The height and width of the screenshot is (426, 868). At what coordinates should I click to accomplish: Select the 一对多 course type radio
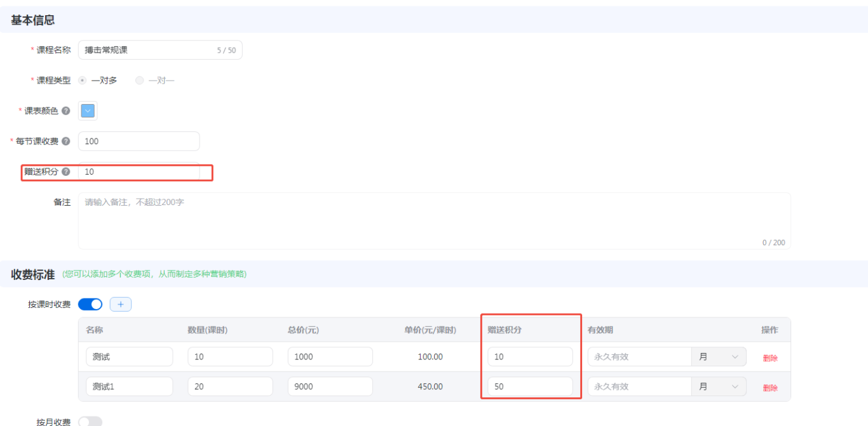pyautogui.click(x=83, y=81)
